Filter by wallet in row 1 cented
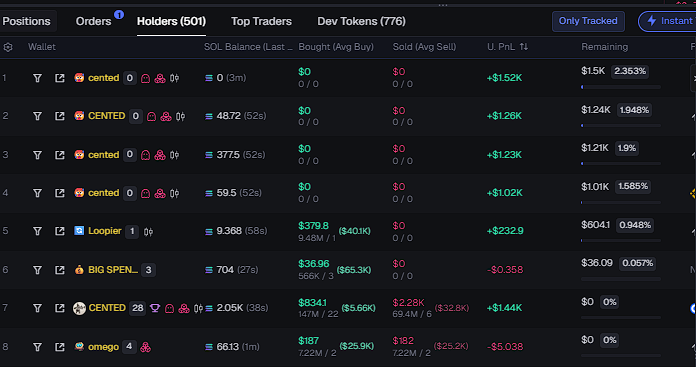Viewport: 696px width, 367px height. tap(37, 78)
